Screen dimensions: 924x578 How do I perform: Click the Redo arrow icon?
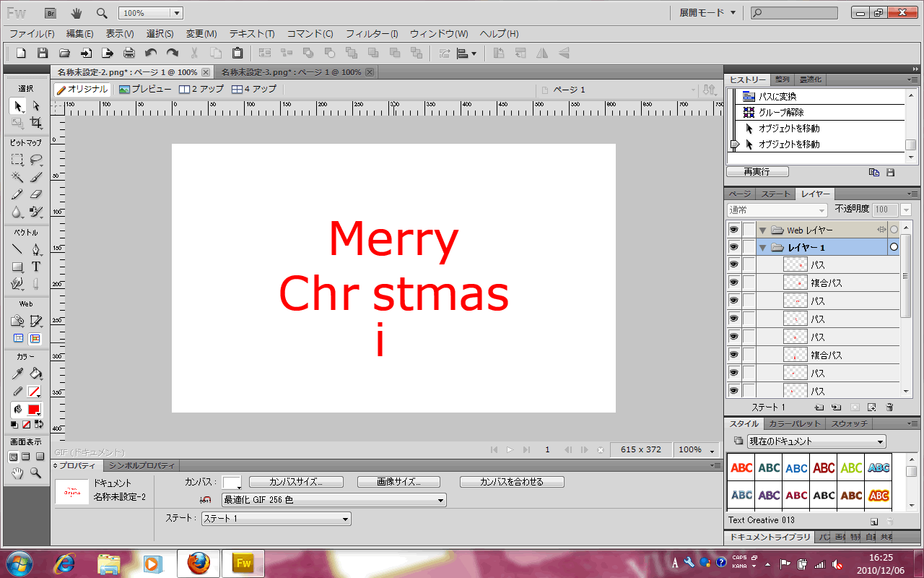click(x=173, y=53)
